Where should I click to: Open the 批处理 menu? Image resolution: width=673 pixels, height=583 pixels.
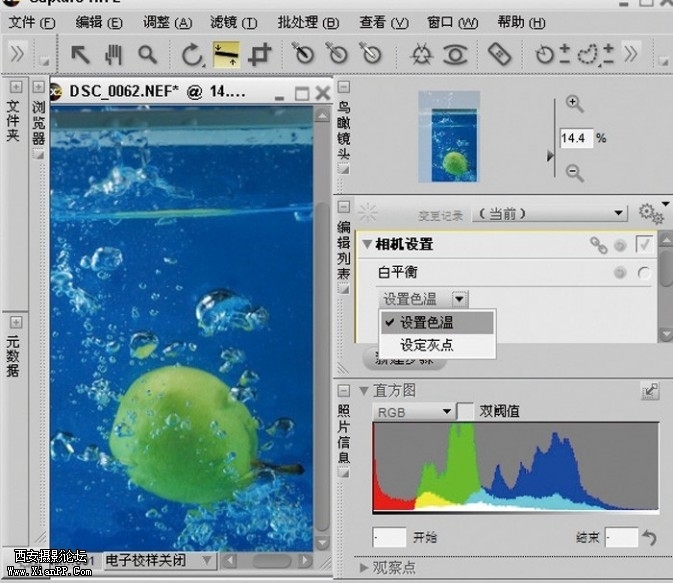[308, 22]
